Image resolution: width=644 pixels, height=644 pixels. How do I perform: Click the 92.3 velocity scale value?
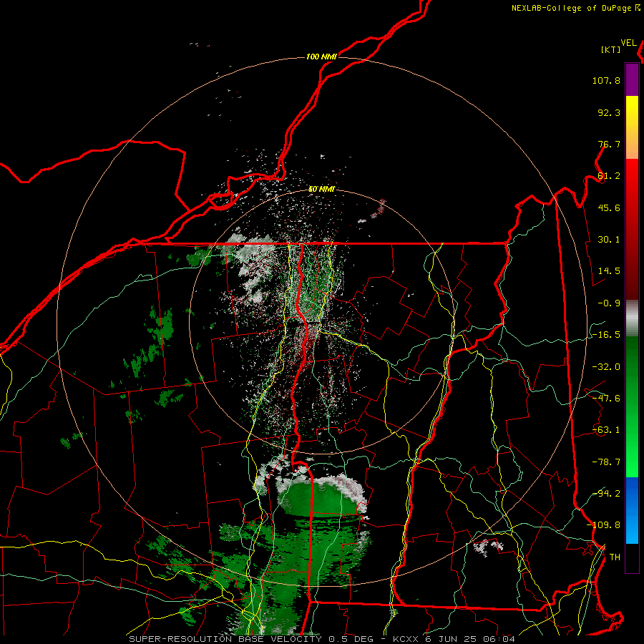click(609, 112)
